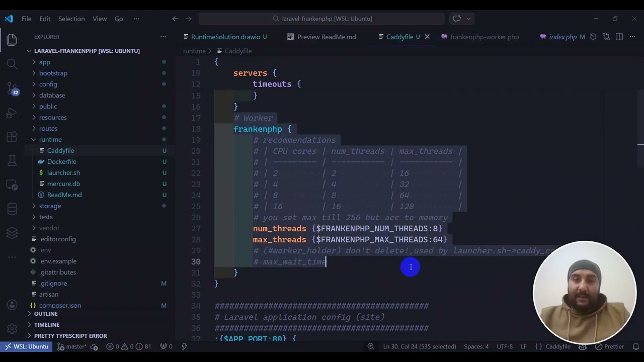Screen dimensions: 644x362
Task: Open the Run and Debug view
Action: click(12, 113)
